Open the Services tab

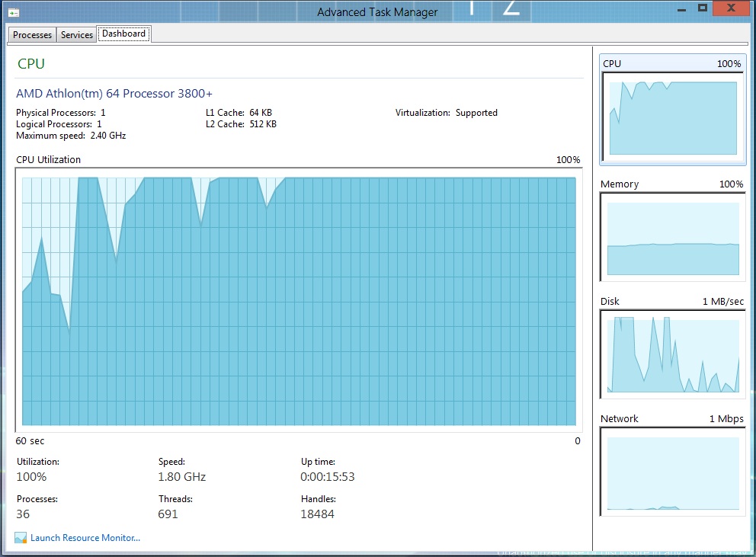coord(77,35)
